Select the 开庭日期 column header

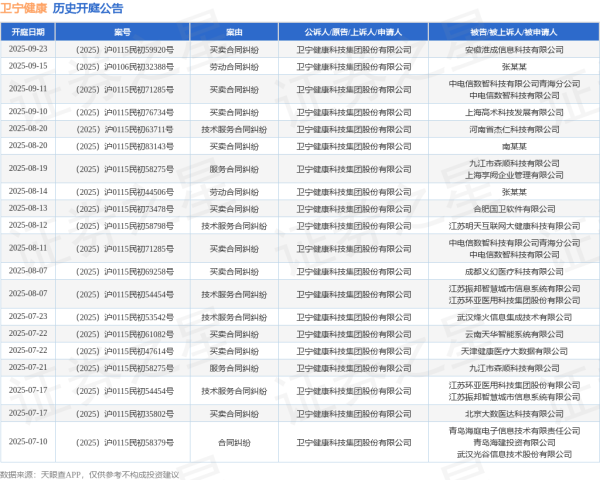click(28, 32)
